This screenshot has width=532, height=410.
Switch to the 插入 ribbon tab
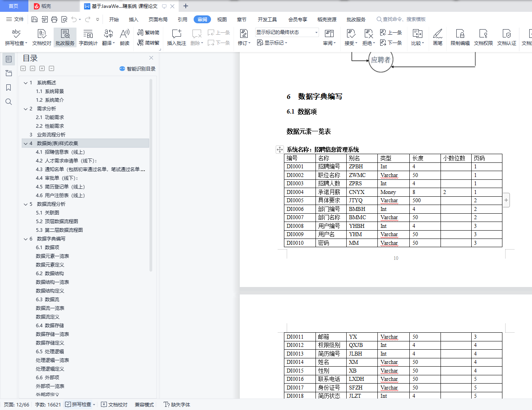pos(134,19)
